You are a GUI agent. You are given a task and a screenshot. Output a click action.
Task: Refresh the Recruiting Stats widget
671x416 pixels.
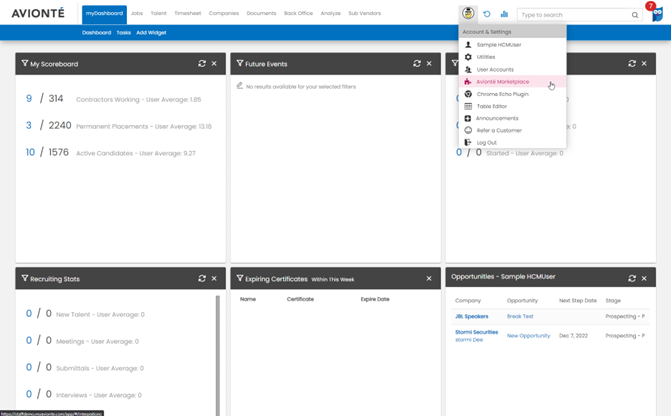(x=202, y=278)
